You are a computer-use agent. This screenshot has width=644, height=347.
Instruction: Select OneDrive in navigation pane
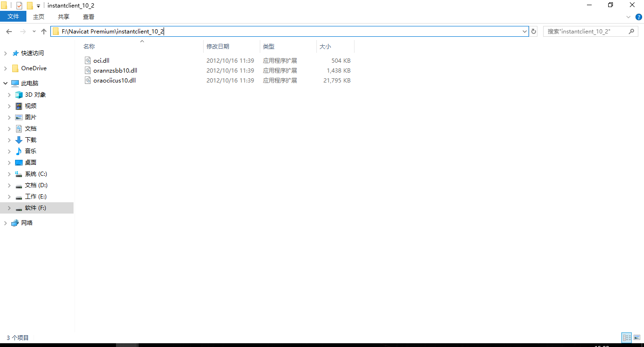(x=34, y=68)
